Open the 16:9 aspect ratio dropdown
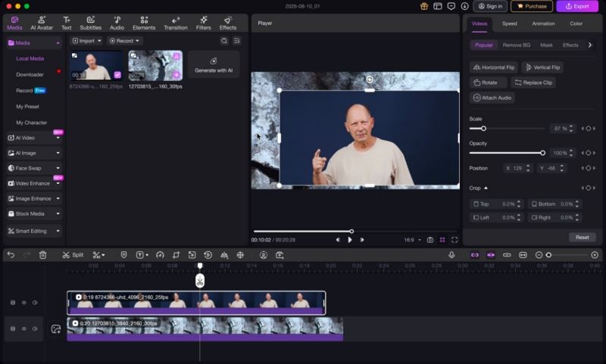Image resolution: width=606 pixels, height=364 pixels. tap(412, 240)
